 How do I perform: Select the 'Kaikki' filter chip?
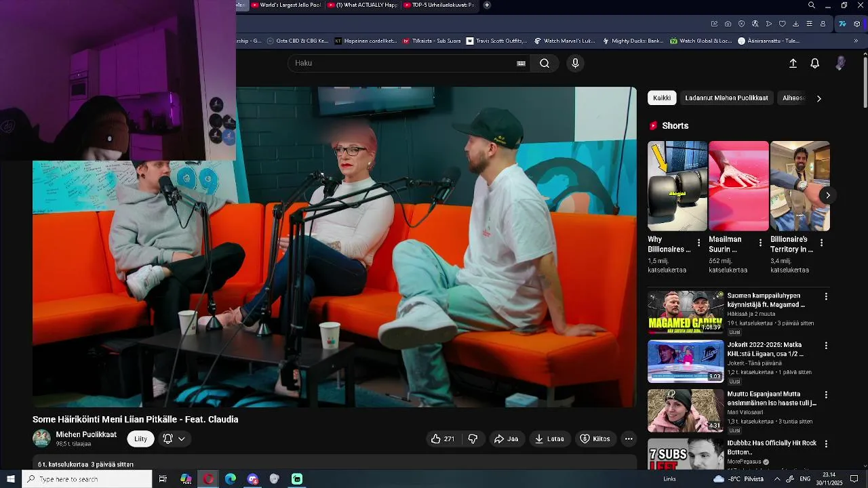[662, 98]
